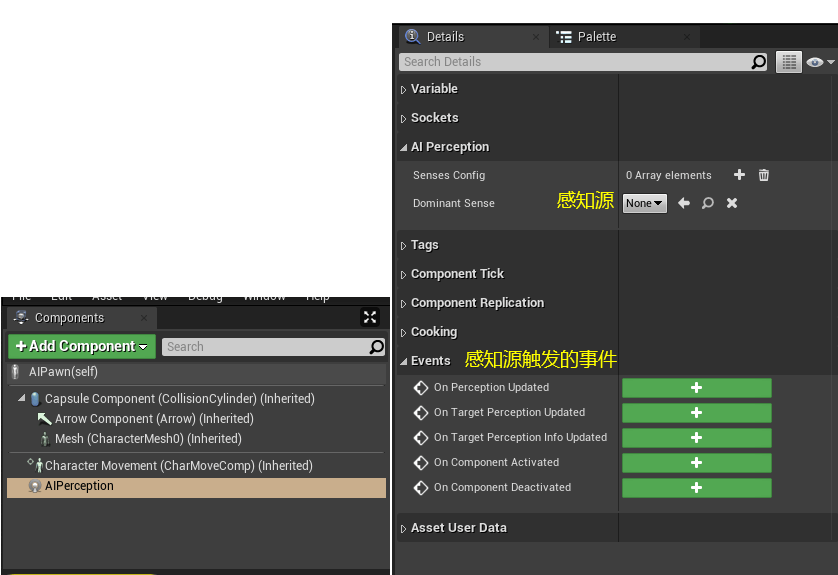Click the Arrow Component icon
This screenshot has height=575, width=838.
click(44, 419)
